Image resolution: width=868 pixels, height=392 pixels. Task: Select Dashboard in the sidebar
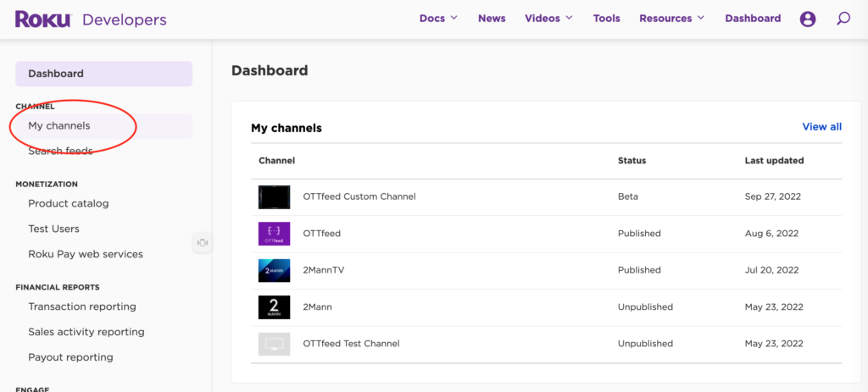tap(104, 74)
